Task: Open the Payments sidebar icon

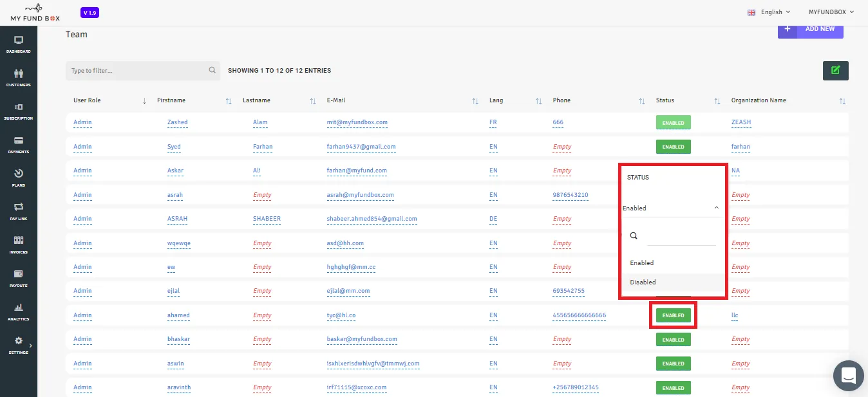Action: click(18, 140)
